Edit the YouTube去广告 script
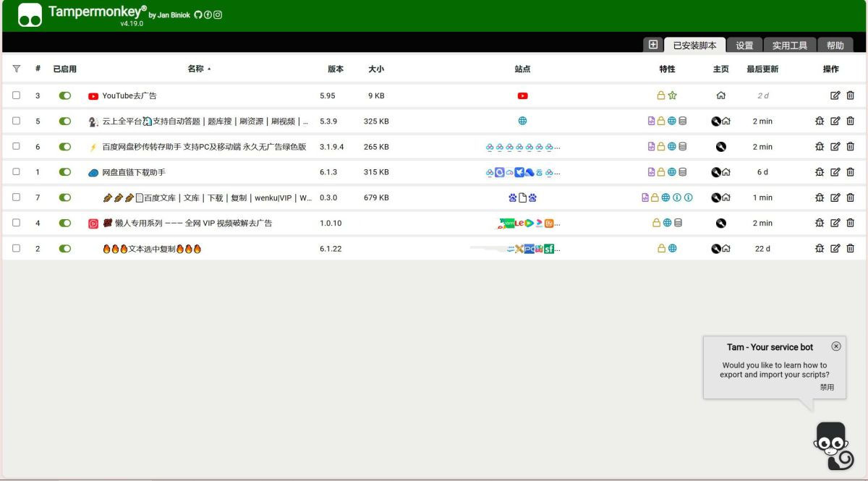 [x=835, y=95]
